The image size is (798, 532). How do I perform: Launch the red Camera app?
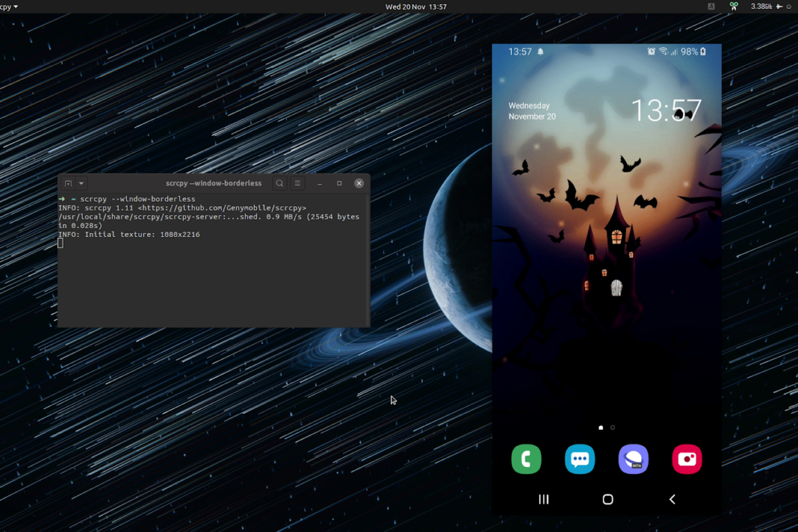pyautogui.click(x=687, y=459)
